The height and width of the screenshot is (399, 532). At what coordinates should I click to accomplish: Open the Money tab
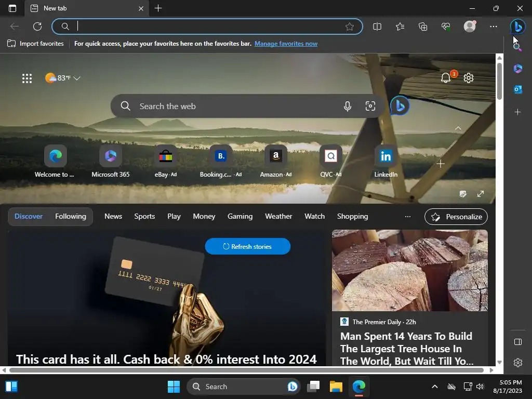204,217
